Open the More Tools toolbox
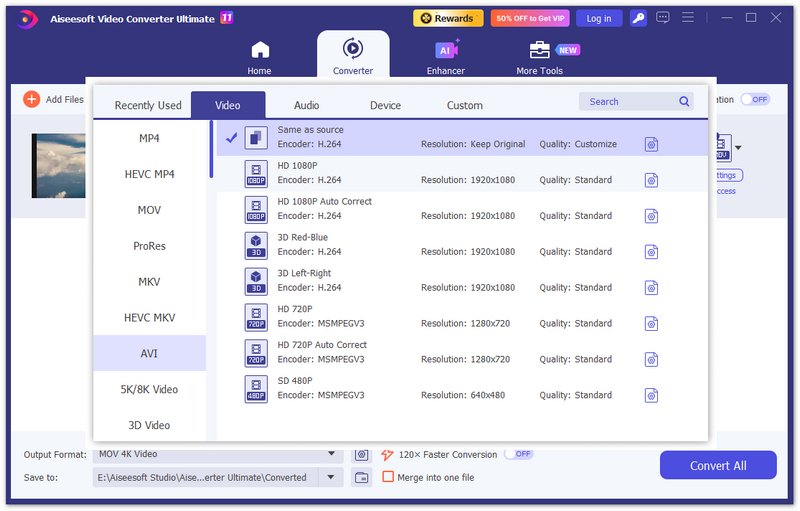800x511 pixels. 539,57
